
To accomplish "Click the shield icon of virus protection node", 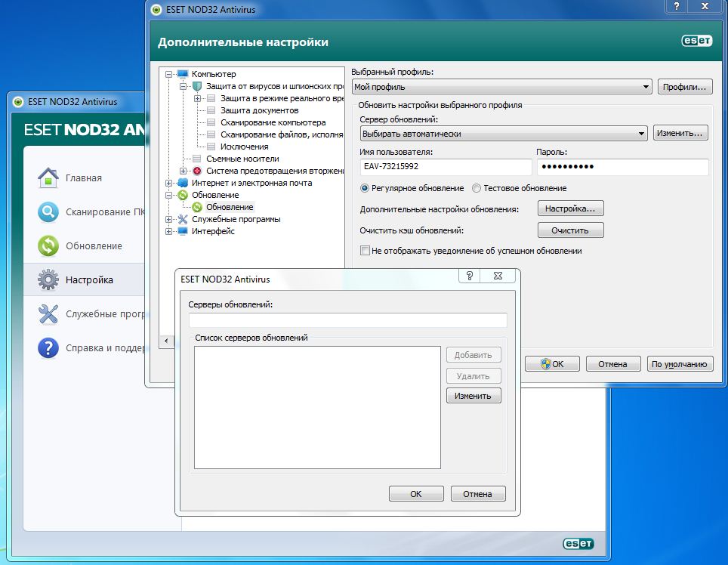I will coord(197,86).
